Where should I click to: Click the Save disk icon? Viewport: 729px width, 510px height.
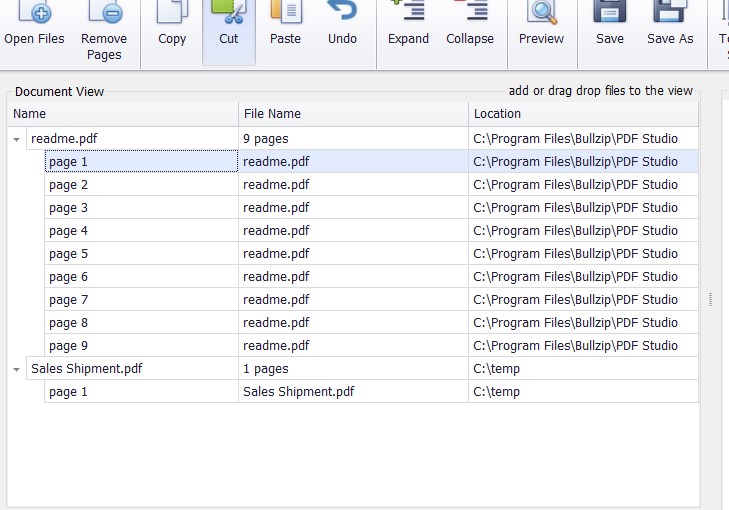point(609,14)
